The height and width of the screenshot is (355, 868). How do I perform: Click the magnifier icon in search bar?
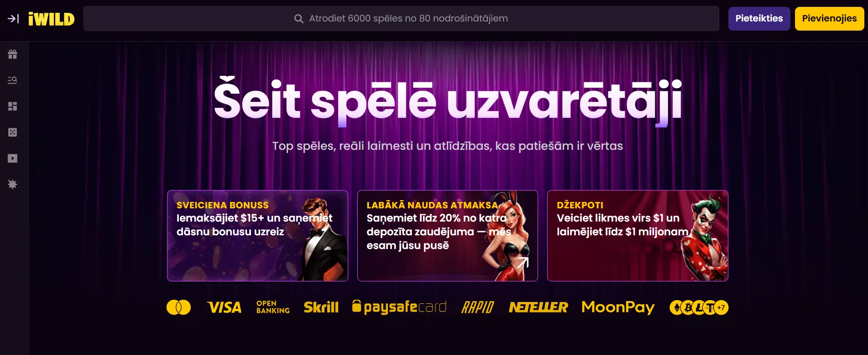click(x=299, y=19)
